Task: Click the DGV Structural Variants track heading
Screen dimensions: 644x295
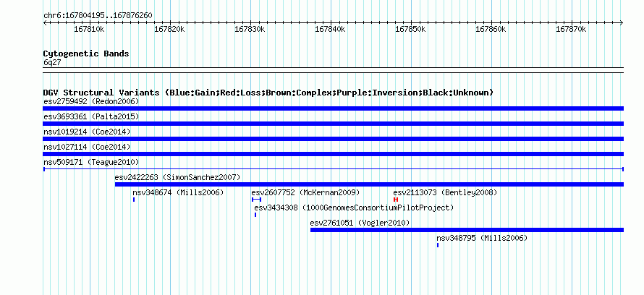Action: coord(268,93)
